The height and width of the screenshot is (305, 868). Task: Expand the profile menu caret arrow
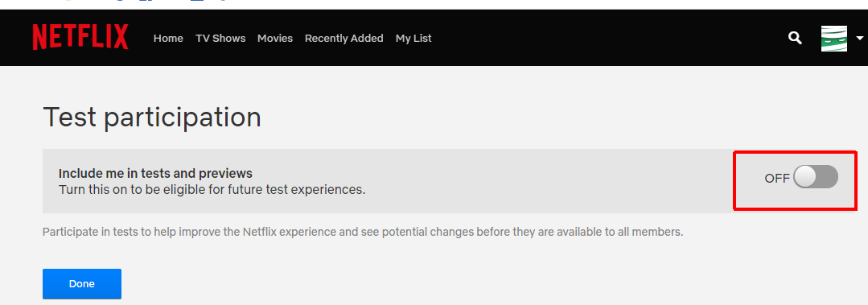point(860,38)
